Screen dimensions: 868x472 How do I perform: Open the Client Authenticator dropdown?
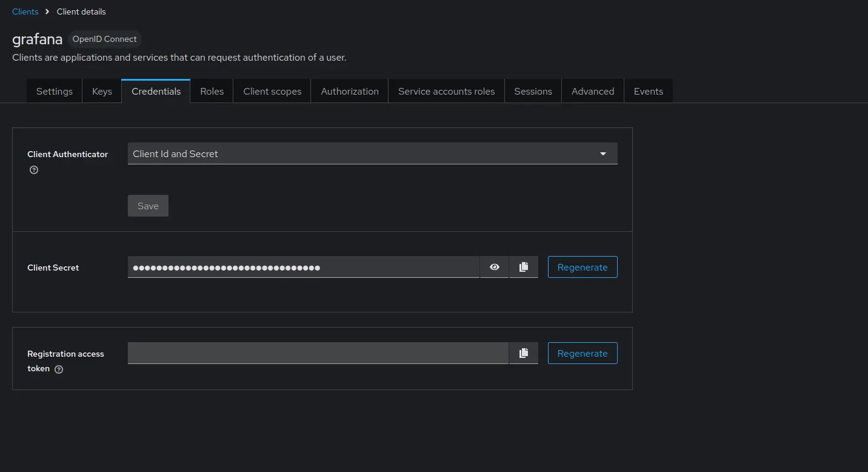tap(364, 153)
